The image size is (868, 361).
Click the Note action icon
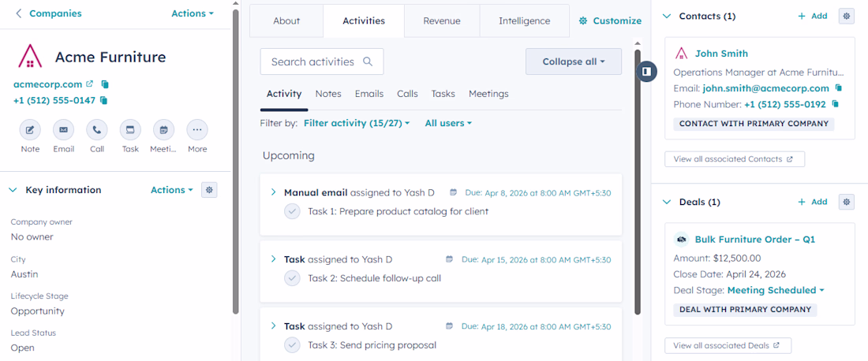(x=30, y=130)
